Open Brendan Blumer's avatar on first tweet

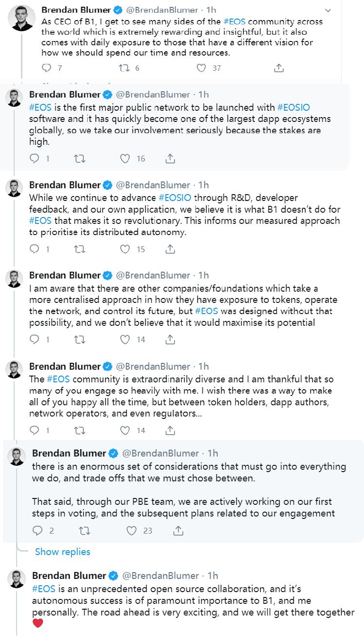tap(22, 18)
